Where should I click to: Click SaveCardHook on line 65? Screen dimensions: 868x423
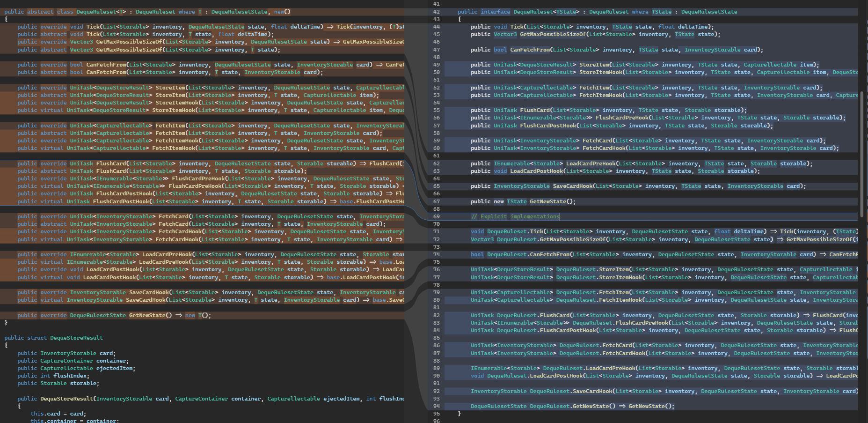573,186
